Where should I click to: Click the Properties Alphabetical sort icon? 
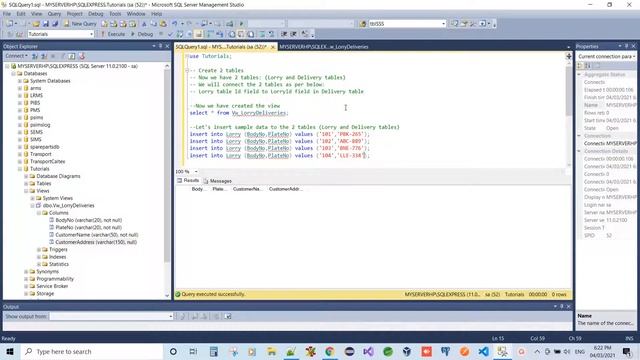tap(588, 66)
